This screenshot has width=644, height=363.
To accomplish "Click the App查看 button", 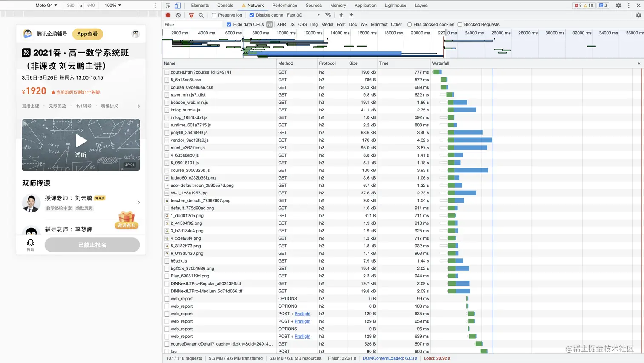I will pos(87,34).
